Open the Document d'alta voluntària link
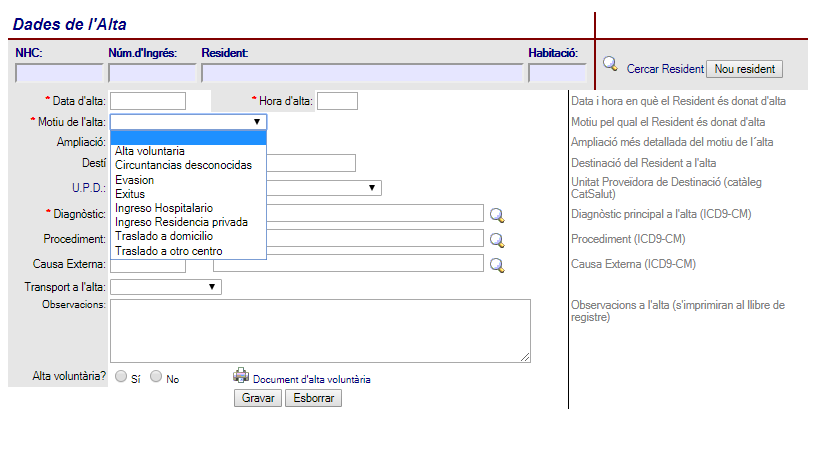 point(311,380)
